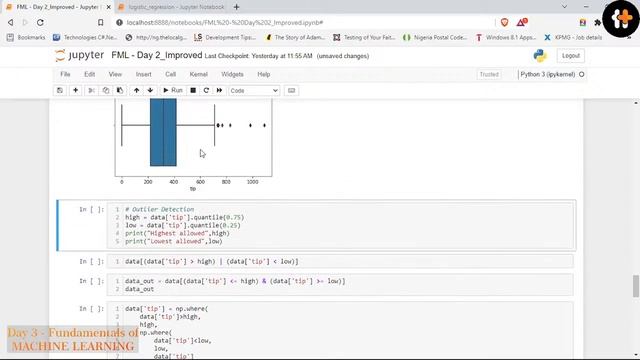Image resolution: width=640 pixels, height=360 pixels.
Task: Interrupt the kernel with the stop icon
Action: coord(193,90)
